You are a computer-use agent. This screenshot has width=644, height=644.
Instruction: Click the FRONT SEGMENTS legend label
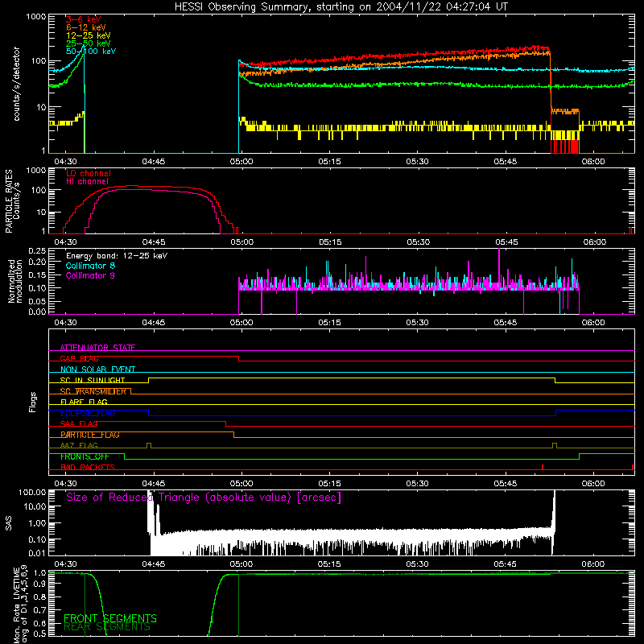110,618
